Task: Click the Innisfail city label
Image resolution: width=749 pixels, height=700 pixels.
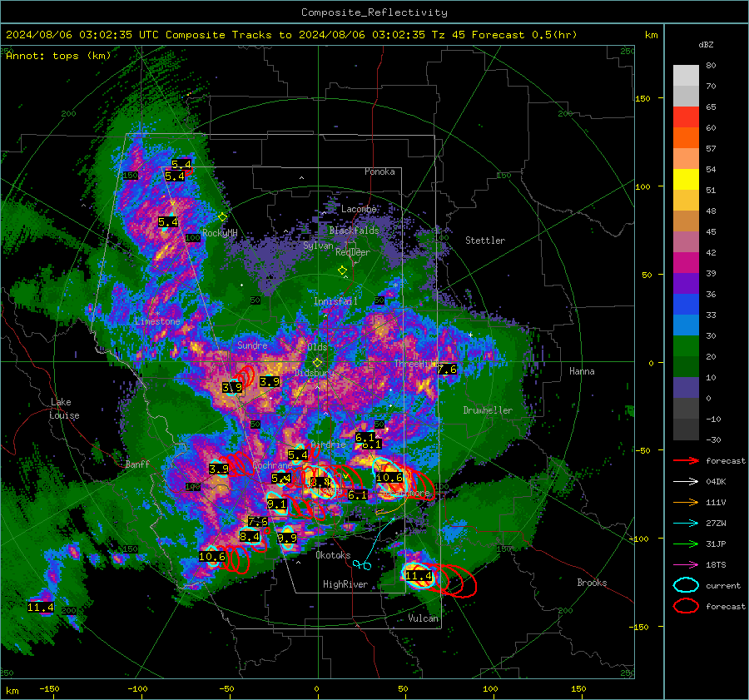Action: 336,301
